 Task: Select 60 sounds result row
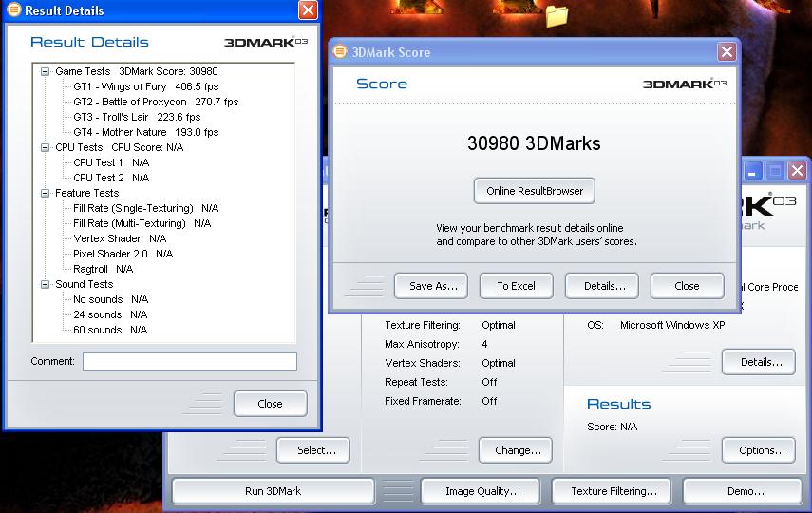pos(110,330)
